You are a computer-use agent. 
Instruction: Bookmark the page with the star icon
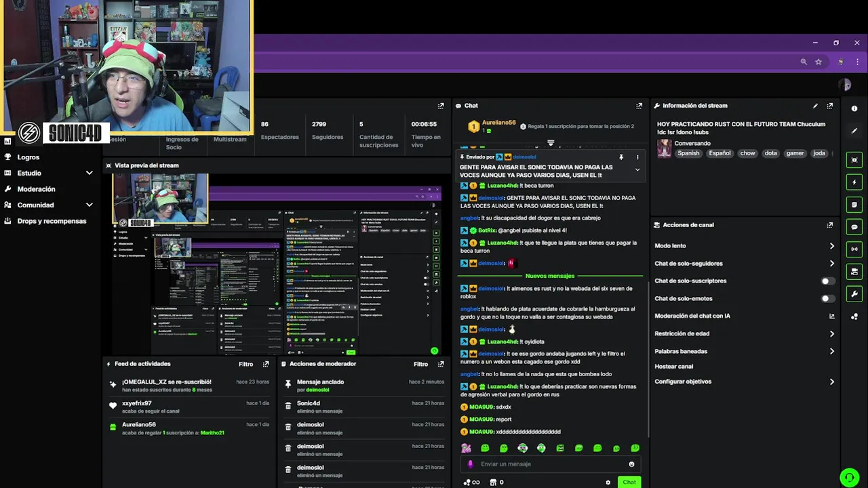[818, 62]
